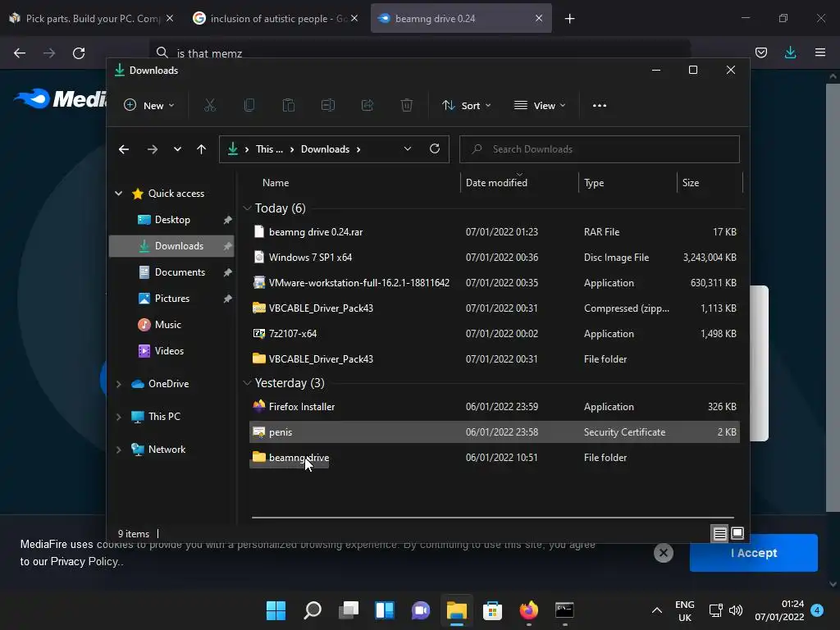The width and height of the screenshot is (840, 630).
Task: Open the New item dropdown
Action: tap(149, 106)
